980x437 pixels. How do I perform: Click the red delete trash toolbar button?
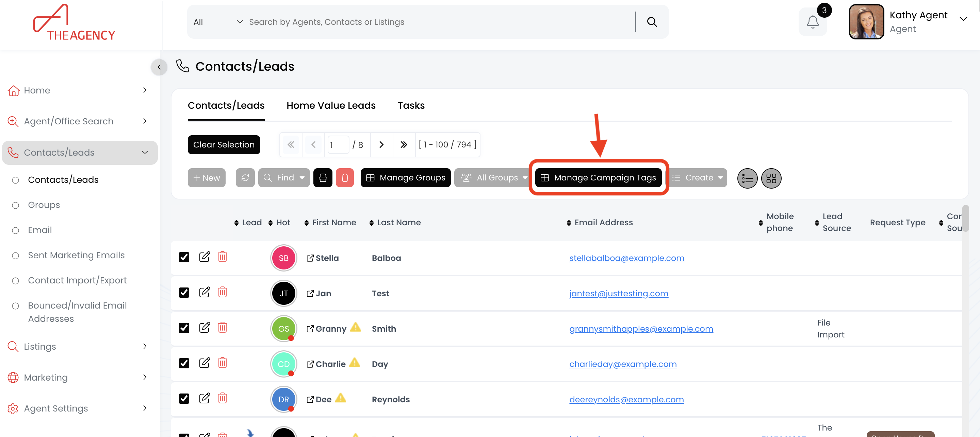click(345, 178)
